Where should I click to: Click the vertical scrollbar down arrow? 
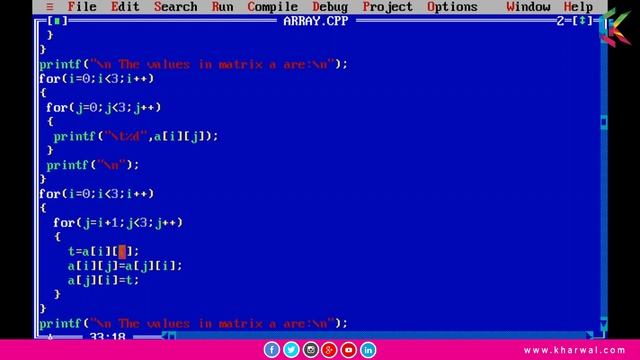[604, 324]
